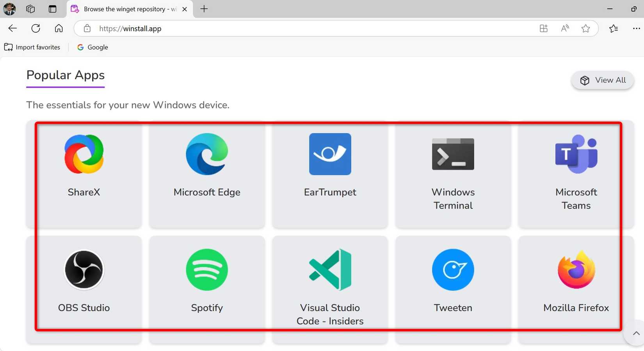644x351 pixels.
Task: Open the tab actions menu
Action: (52, 9)
